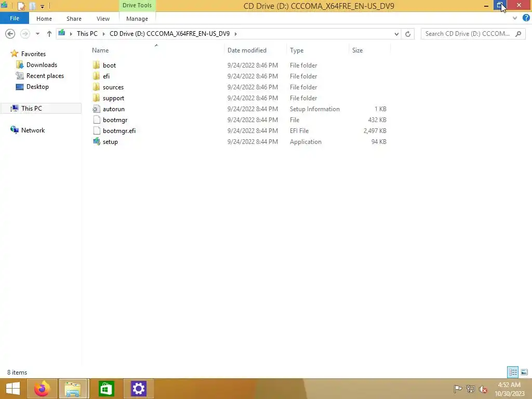Switch to the Share ribbon tab

pyautogui.click(x=74, y=19)
